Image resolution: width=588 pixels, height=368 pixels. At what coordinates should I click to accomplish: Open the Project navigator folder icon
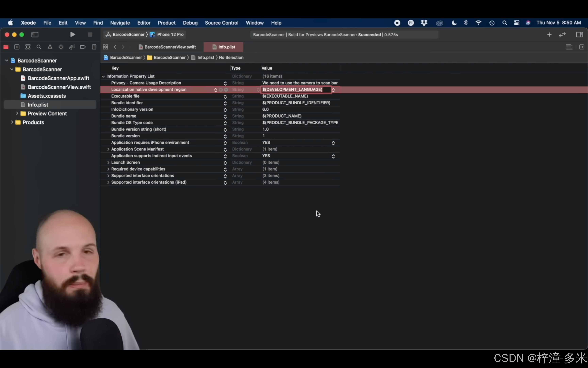click(6, 47)
